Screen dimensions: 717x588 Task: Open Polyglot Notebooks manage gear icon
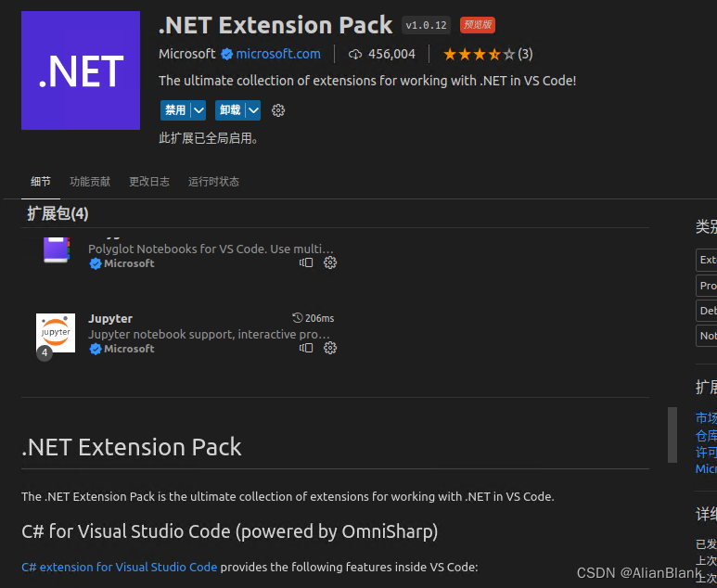(x=330, y=262)
